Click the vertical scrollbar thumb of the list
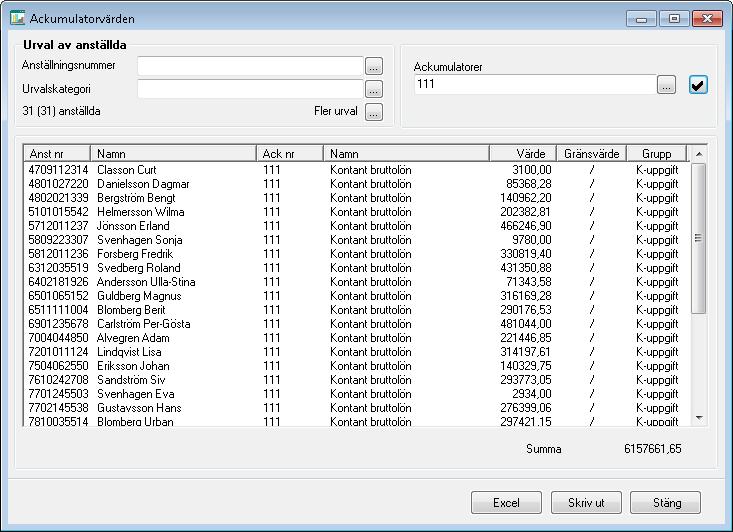Image resolution: width=733 pixels, height=532 pixels. (x=698, y=238)
